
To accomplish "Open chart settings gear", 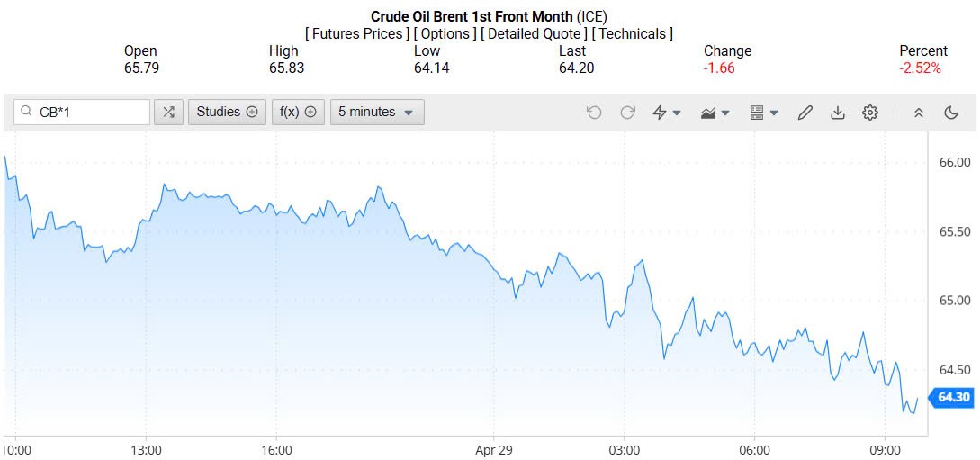I will click(x=869, y=113).
